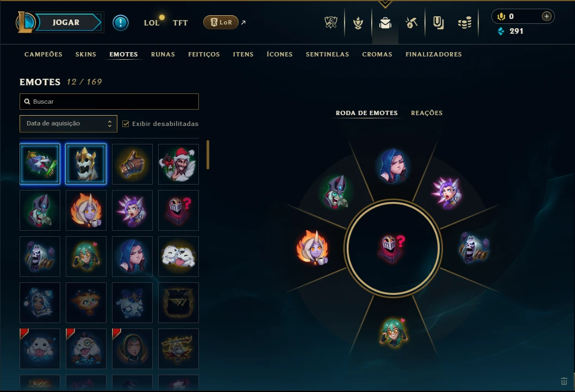Screen dimensions: 575x392
Task: Open the Your Shop cards icon
Action: pos(438,23)
